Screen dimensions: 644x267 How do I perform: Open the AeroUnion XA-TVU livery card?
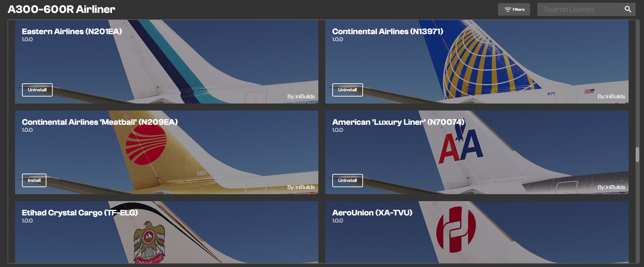pyautogui.click(x=477, y=232)
